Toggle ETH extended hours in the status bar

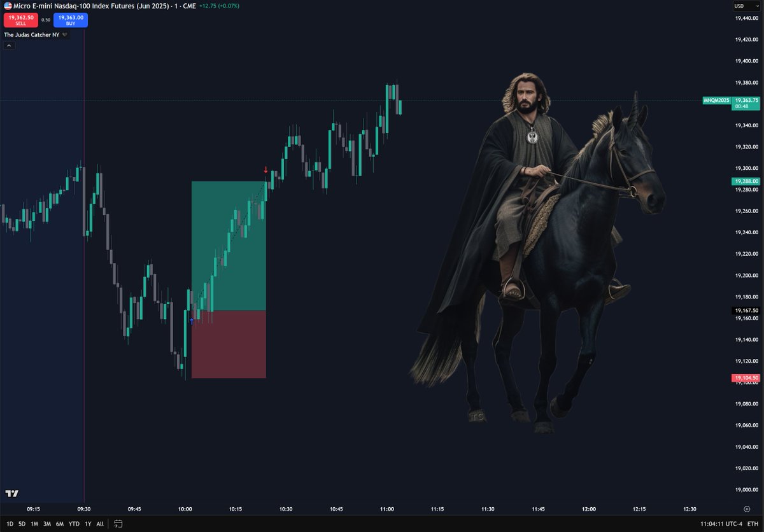tap(754, 524)
